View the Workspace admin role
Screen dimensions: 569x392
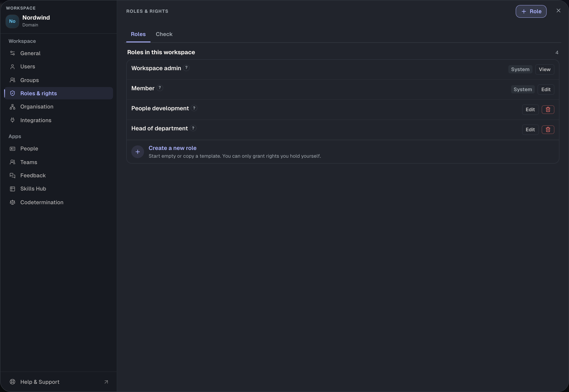(x=545, y=70)
